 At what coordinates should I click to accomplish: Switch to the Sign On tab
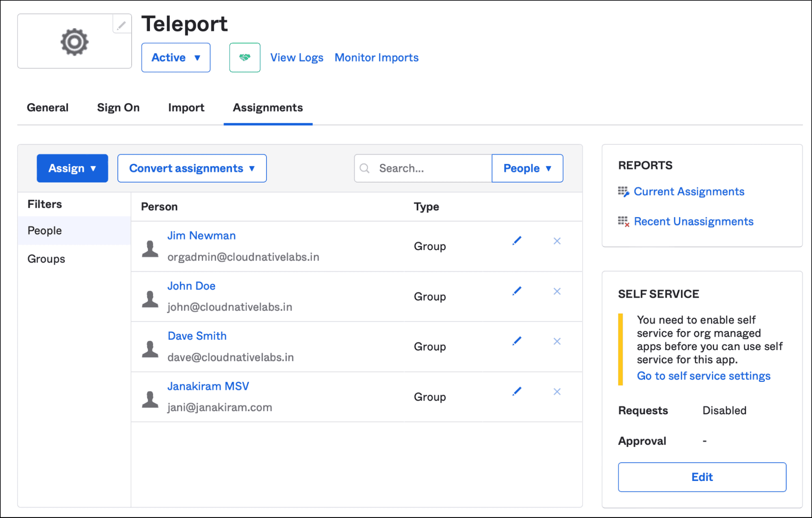(118, 108)
